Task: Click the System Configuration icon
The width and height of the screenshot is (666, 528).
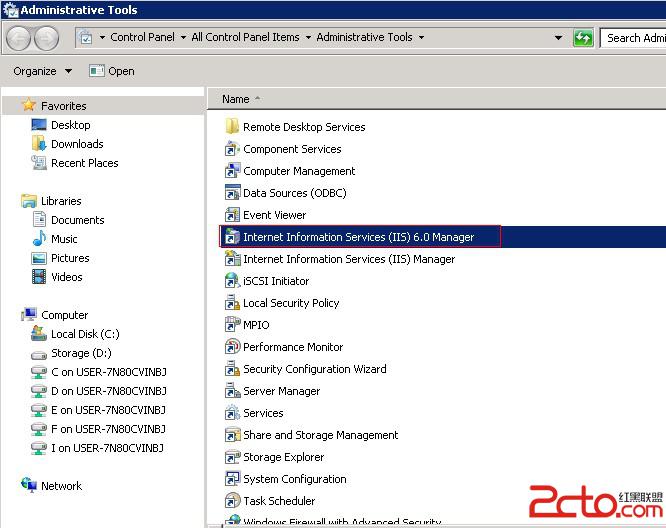Action: [232, 479]
